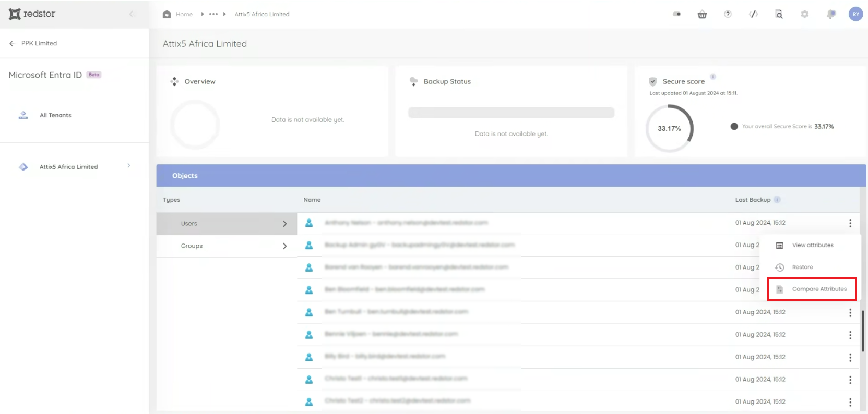Expand the Groups type chevron
The height and width of the screenshot is (414, 868).
coord(284,246)
